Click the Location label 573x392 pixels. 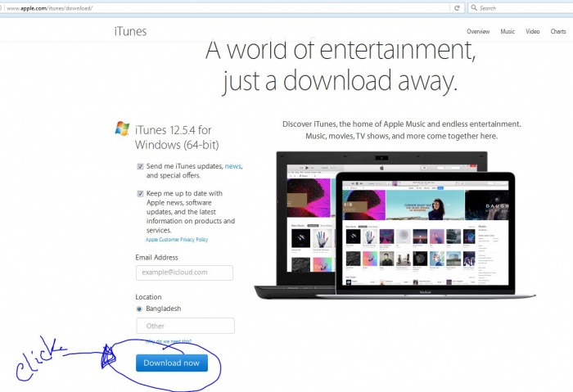coord(148,297)
